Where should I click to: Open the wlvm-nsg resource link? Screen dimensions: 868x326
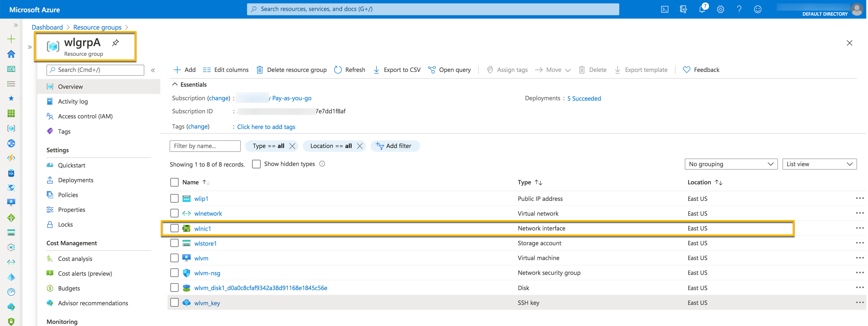click(207, 273)
